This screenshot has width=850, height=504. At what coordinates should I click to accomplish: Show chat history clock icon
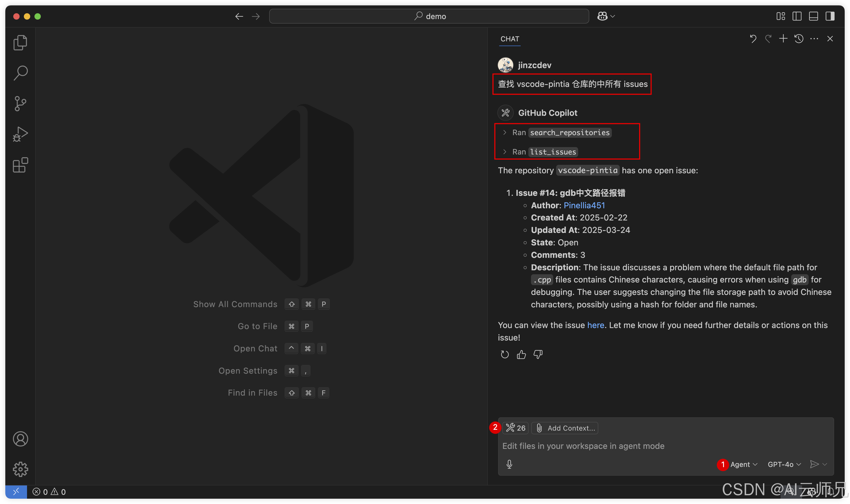point(799,39)
